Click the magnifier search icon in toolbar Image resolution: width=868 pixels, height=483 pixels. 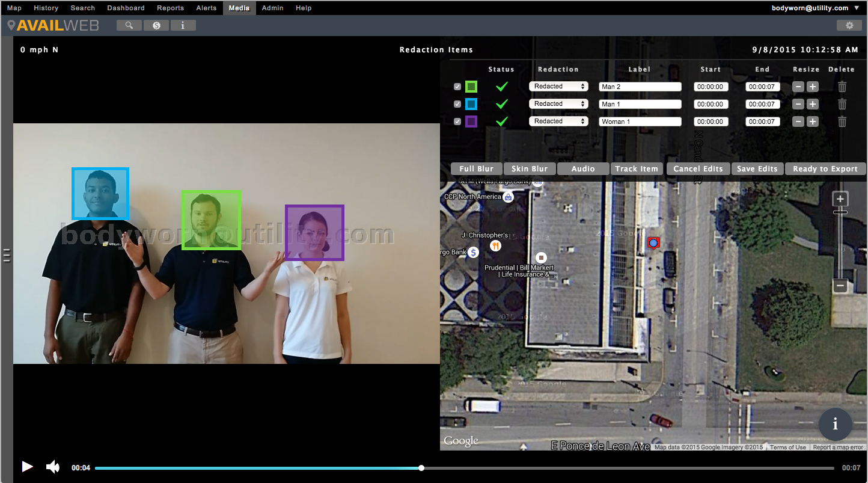129,25
